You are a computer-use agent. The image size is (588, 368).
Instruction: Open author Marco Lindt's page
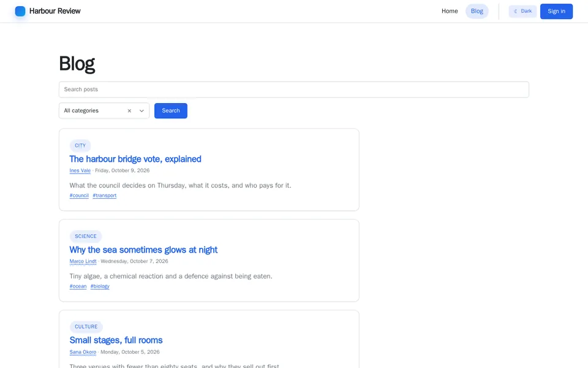point(83,261)
